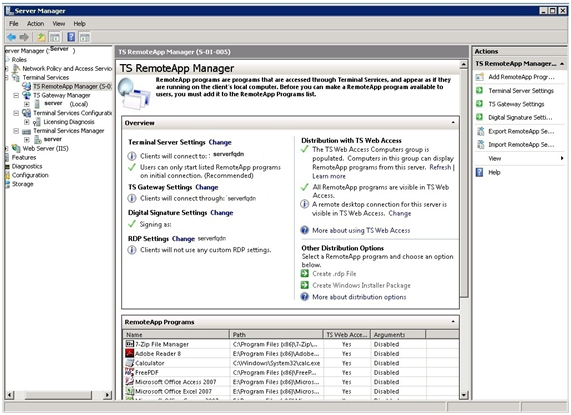Open the View menu in menu bar

[x=59, y=24]
